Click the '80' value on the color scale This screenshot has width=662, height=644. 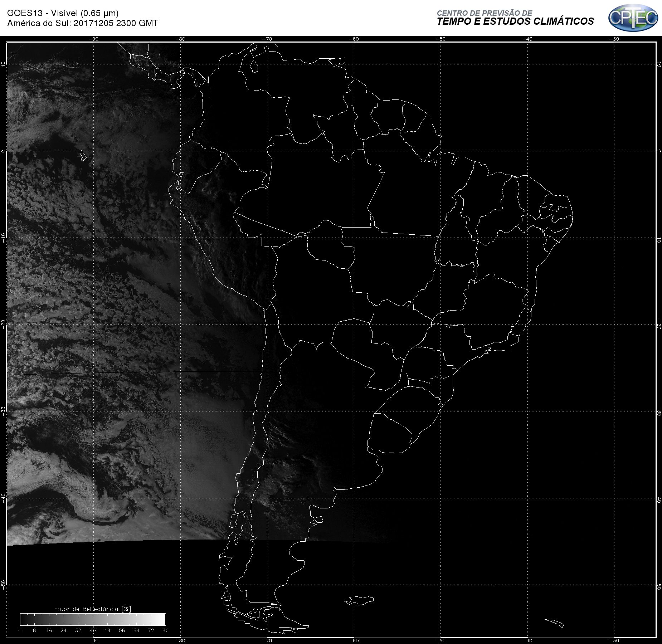pos(165,630)
